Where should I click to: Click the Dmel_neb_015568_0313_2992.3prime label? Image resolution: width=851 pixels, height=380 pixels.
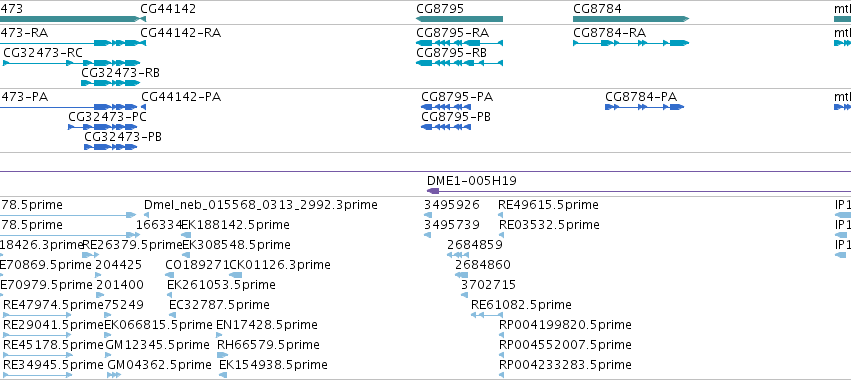click(x=261, y=205)
